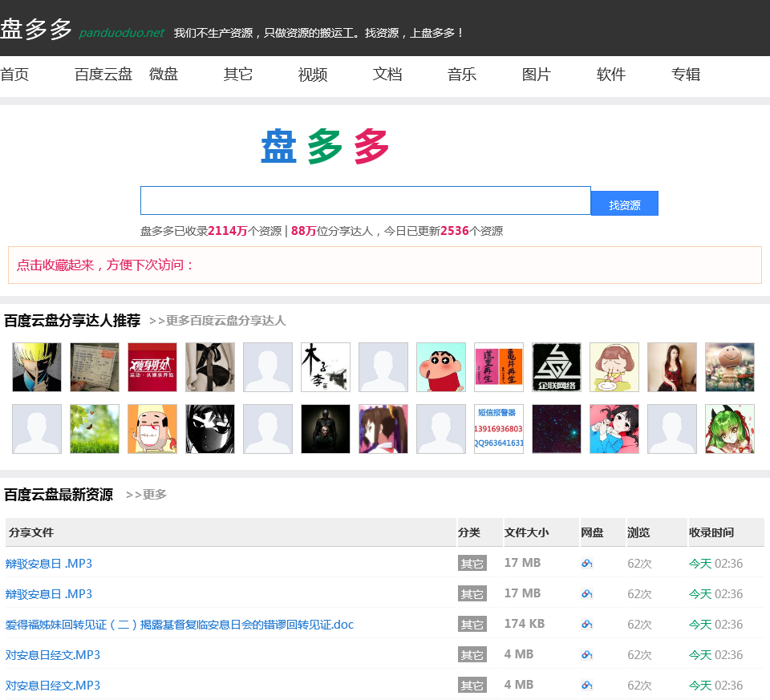Open >>更多 link for latest resources
This screenshot has height=700, width=770.
pyautogui.click(x=146, y=494)
